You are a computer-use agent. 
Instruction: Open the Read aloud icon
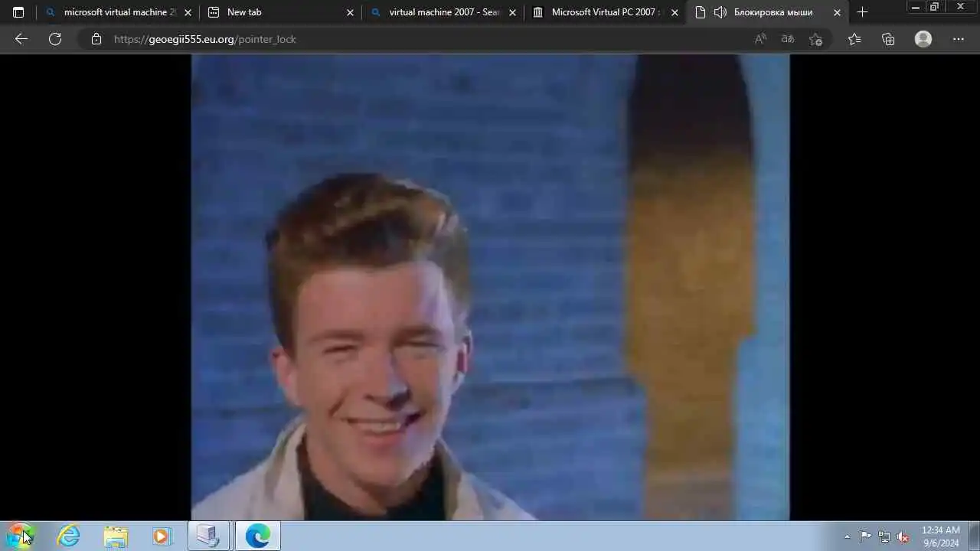[x=760, y=39]
